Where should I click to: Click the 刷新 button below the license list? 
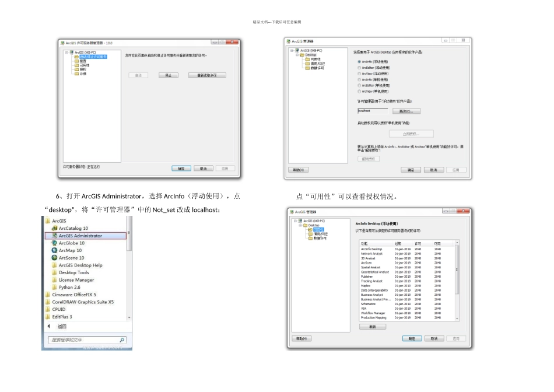tap(373, 327)
